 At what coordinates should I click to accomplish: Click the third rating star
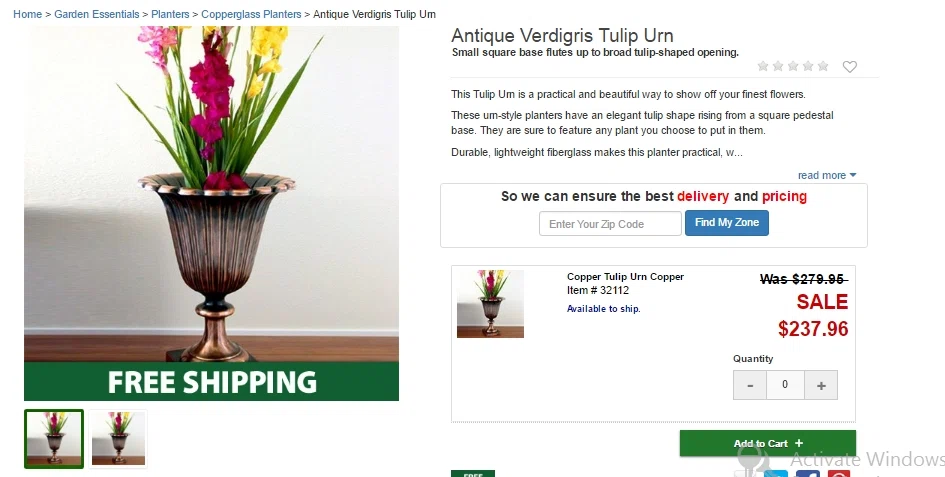(793, 66)
